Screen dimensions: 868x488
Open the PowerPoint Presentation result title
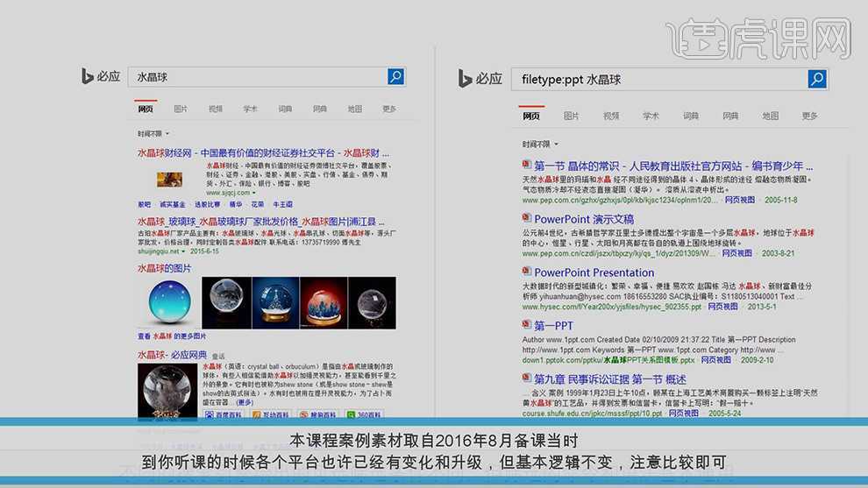click(x=594, y=272)
